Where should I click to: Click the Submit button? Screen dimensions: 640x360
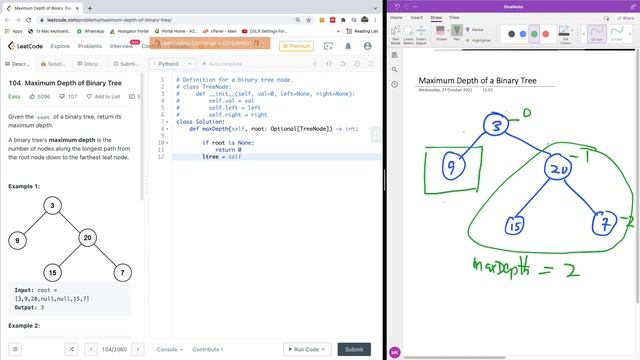point(354,349)
